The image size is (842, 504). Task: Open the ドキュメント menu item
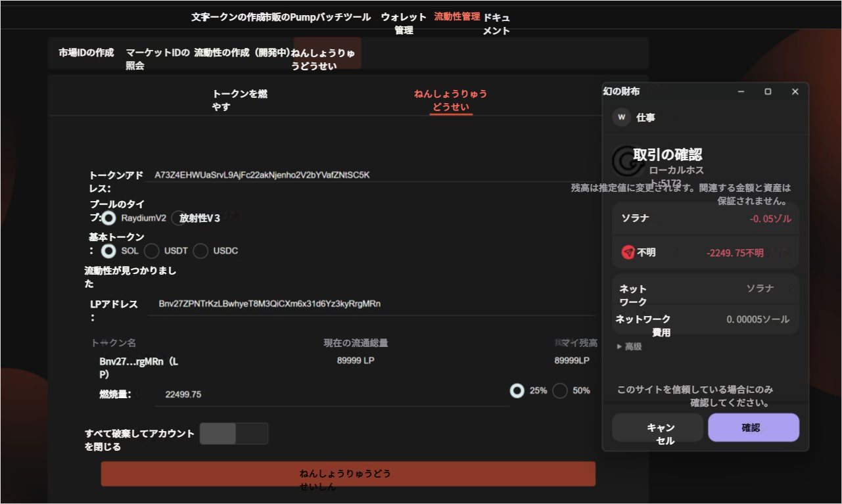496,24
